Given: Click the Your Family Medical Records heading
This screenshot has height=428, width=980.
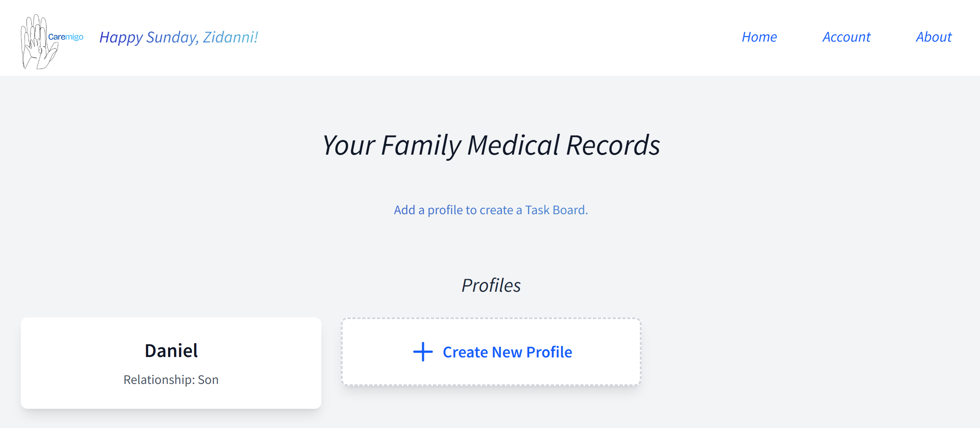Looking at the screenshot, I should [x=491, y=145].
